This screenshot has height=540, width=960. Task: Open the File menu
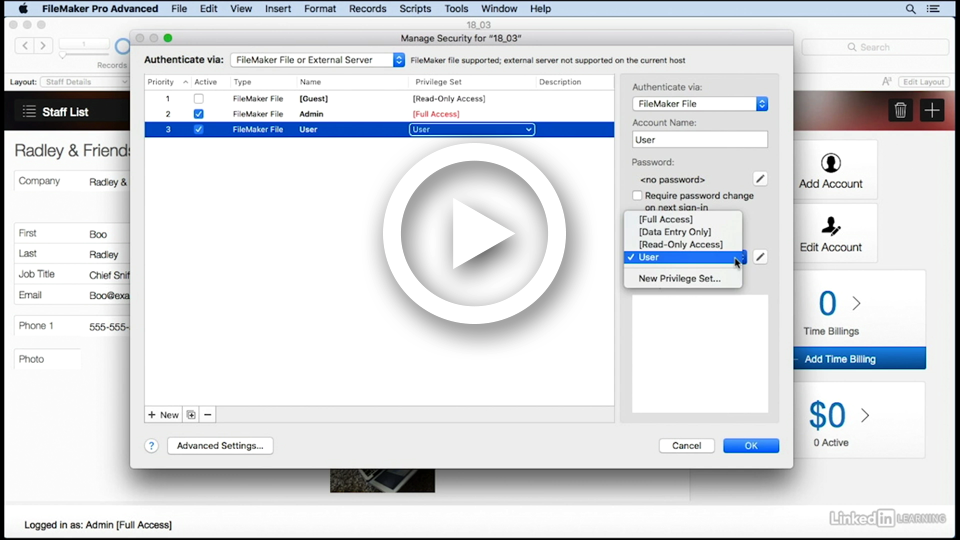179,9
